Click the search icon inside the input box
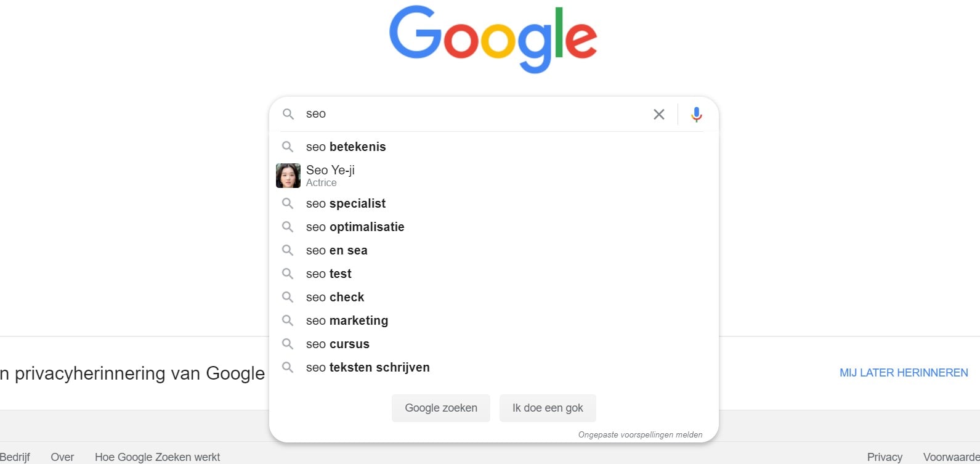 tap(288, 114)
